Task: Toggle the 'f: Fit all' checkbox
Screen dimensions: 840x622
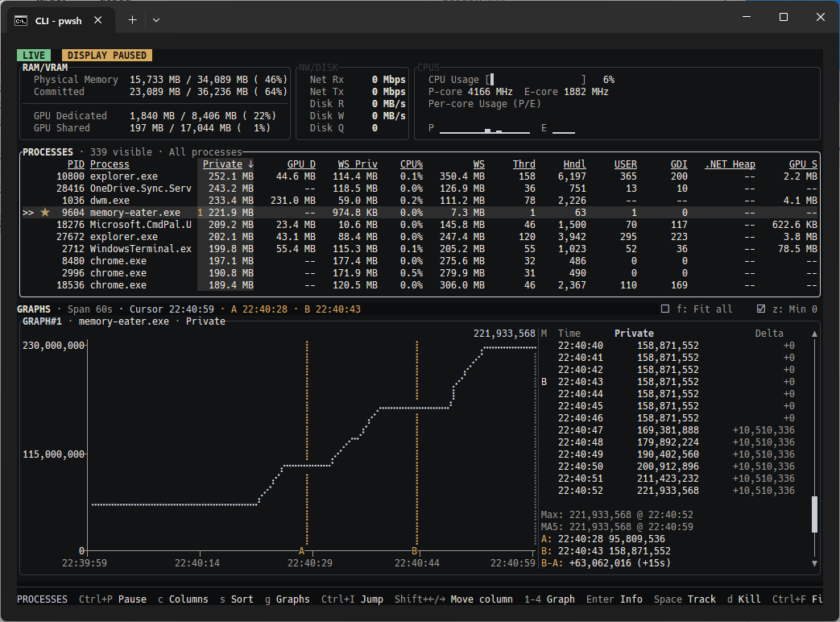Action: (665, 309)
